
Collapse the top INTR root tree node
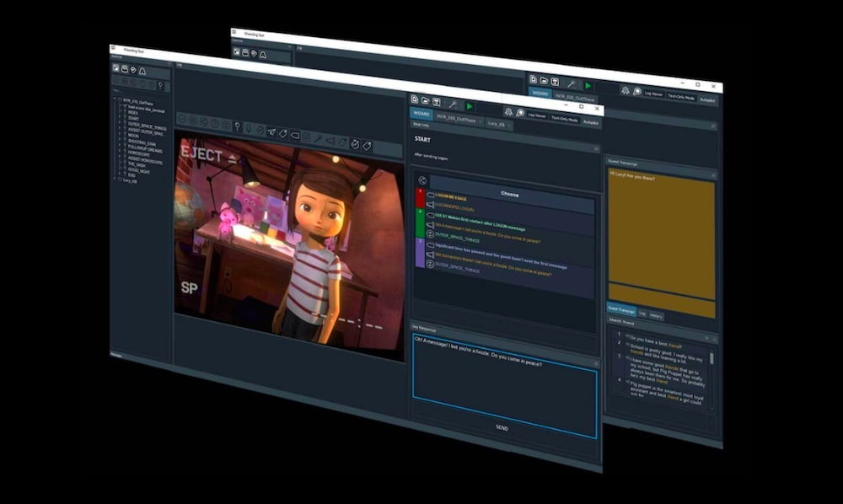click(x=115, y=99)
